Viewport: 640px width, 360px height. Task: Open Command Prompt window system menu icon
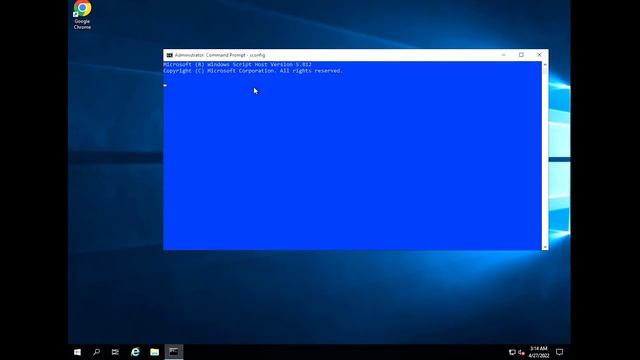point(169,55)
